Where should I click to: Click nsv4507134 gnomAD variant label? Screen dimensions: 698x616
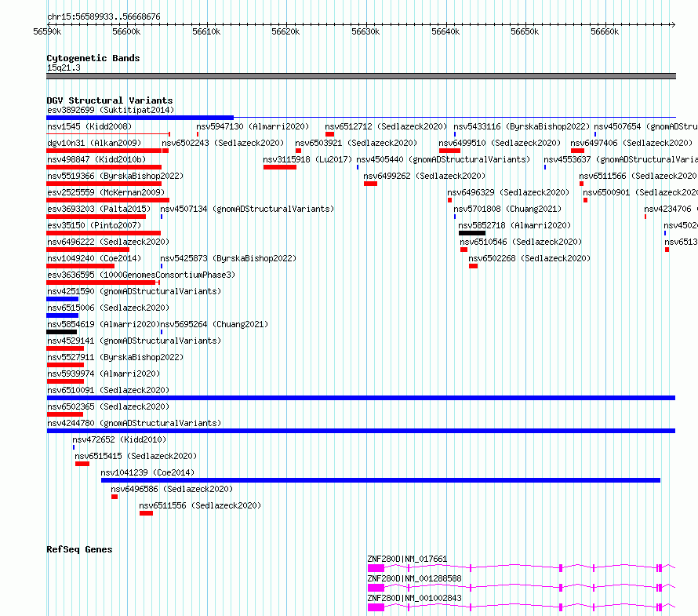pos(247,209)
